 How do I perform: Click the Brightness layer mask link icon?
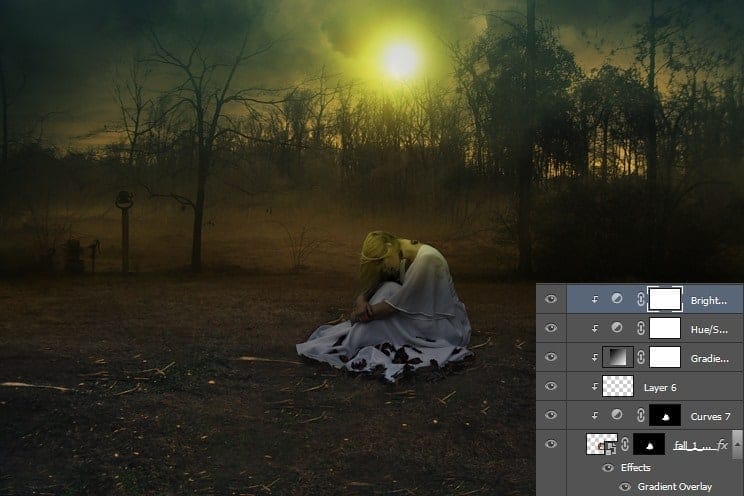641,299
